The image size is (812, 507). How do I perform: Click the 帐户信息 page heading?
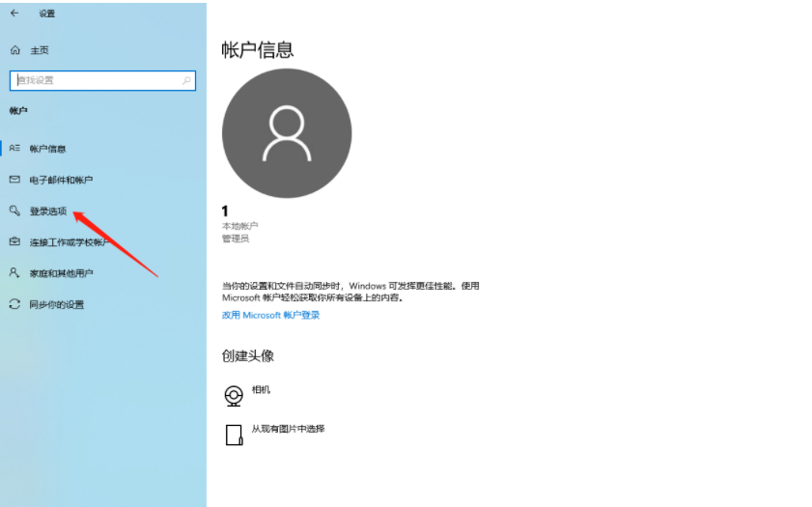(258, 50)
